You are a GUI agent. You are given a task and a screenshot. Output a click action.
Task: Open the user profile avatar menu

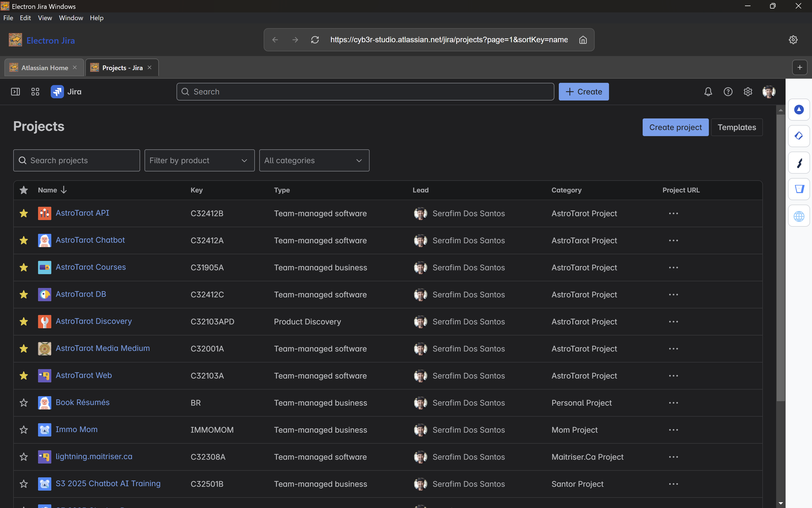769,92
